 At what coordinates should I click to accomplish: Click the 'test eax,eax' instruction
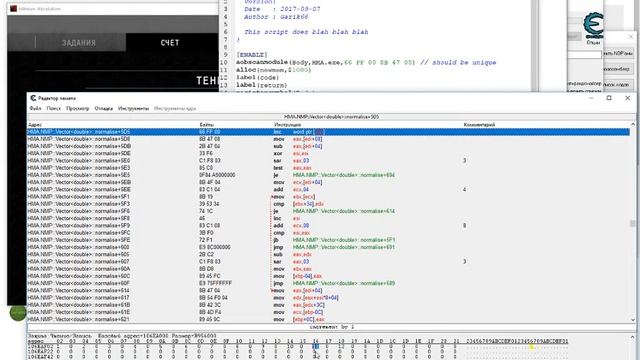(x=293, y=168)
